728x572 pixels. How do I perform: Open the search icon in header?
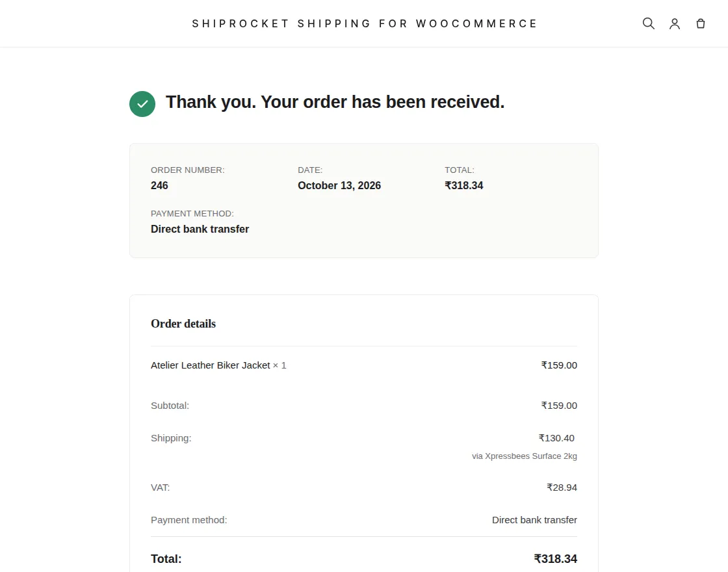click(649, 23)
